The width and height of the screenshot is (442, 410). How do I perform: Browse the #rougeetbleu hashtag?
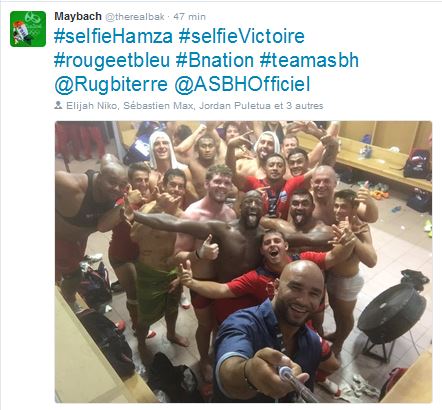tap(112, 60)
